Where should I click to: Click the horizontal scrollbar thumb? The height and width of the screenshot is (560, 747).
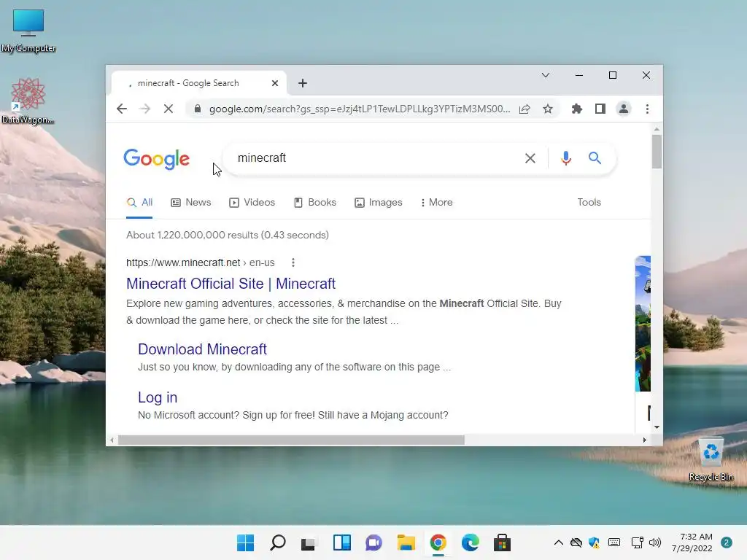pos(291,440)
